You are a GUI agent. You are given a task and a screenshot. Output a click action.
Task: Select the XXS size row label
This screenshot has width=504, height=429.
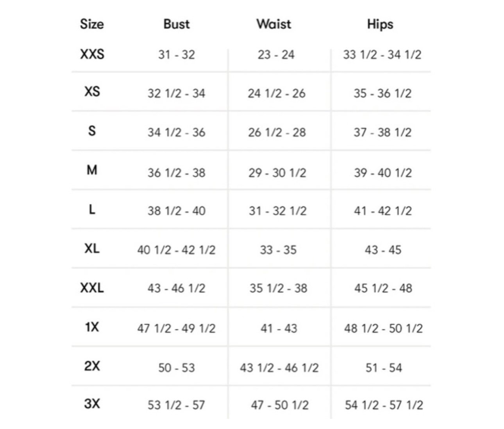coord(92,54)
